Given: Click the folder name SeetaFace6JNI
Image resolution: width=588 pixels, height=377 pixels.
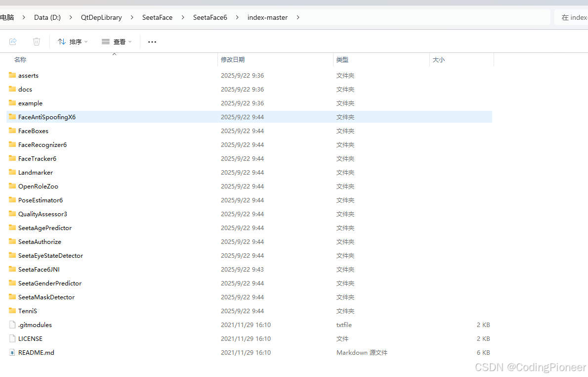Looking at the screenshot, I should 39,269.
